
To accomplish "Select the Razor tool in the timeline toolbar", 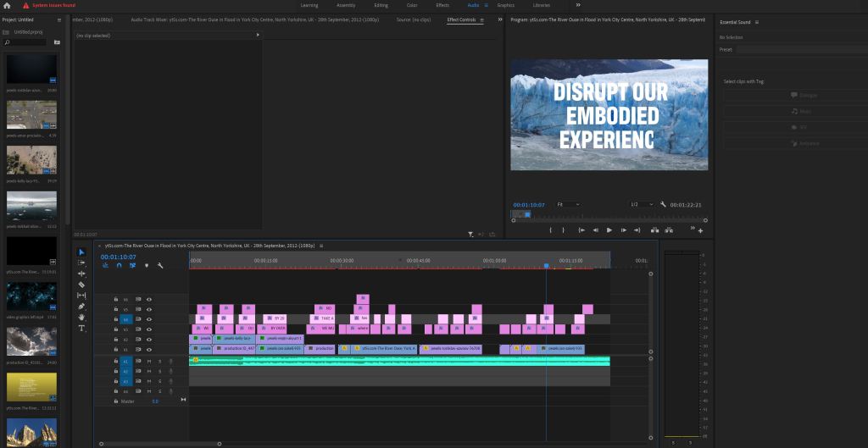I will point(81,285).
